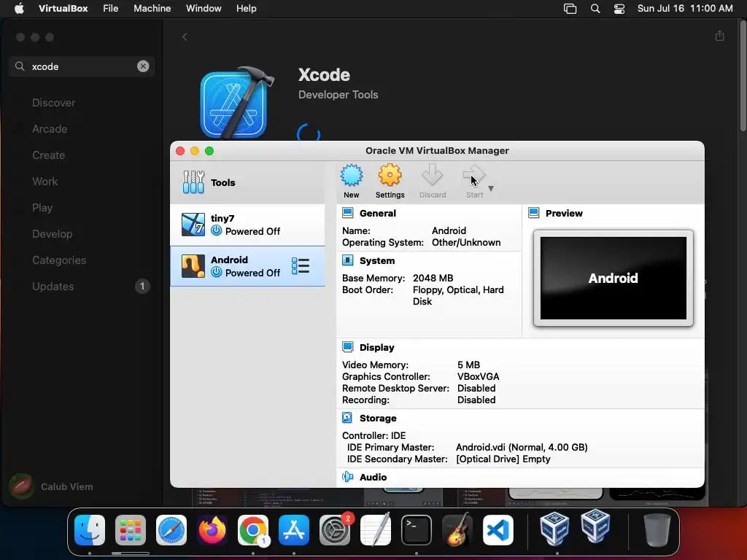The image size is (747, 560).
Task: Click the App Store back chevron
Action: [185, 36]
